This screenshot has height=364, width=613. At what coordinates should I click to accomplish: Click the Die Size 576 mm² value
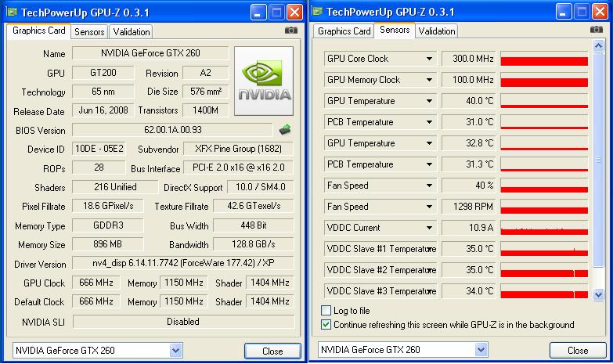pyautogui.click(x=206, y=92)
